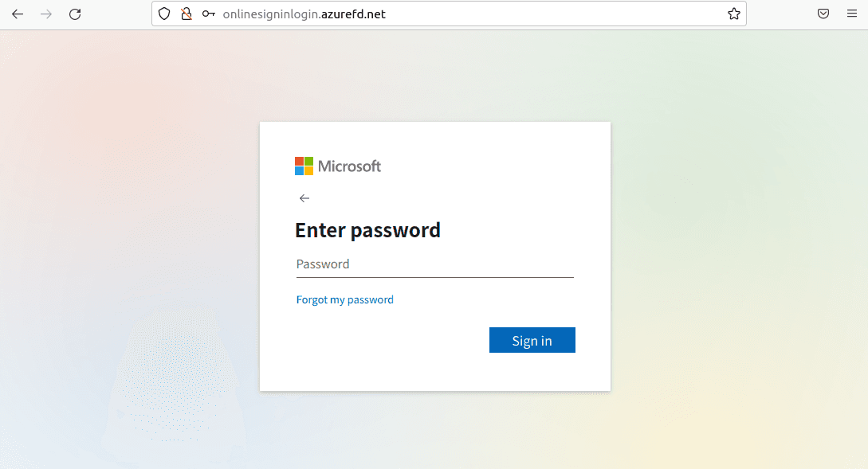Go back using the browser back arrow
The width and height of the screenshot is (868, 469).
point(18,14)
